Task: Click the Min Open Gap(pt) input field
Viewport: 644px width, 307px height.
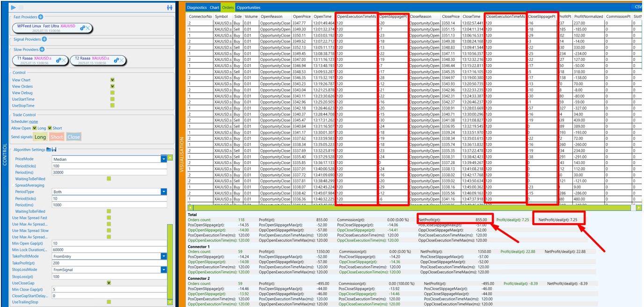Action: click(x=110, y=243)
